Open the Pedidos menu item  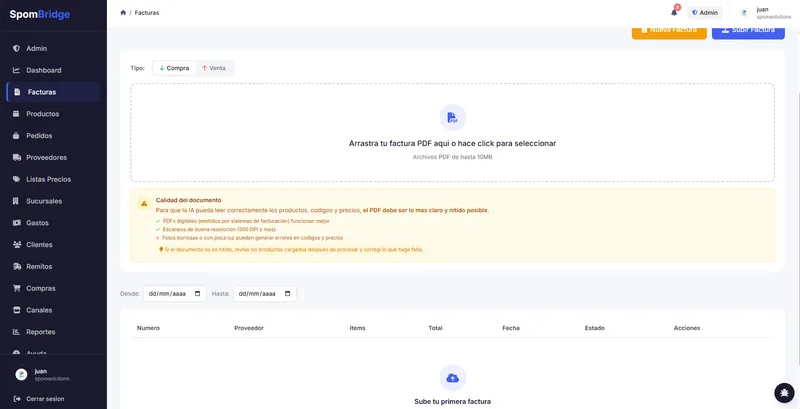point(53,136)
